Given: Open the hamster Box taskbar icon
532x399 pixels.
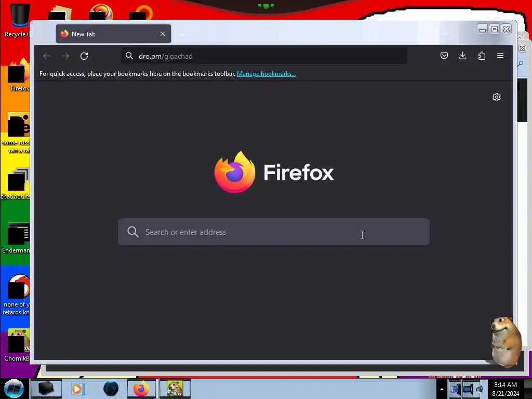Looking at the screenshot, I should (175, 389).
